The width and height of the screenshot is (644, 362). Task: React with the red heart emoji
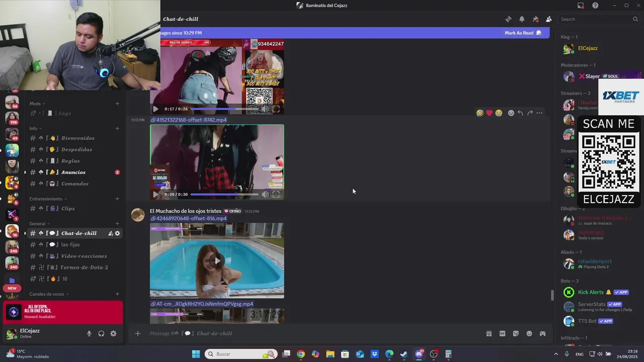pyautogui.click(x=489, y=113)
